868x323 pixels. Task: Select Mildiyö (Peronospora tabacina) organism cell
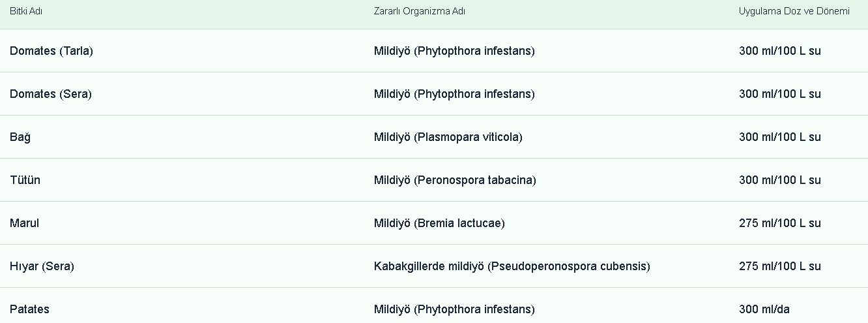point(455,180)
